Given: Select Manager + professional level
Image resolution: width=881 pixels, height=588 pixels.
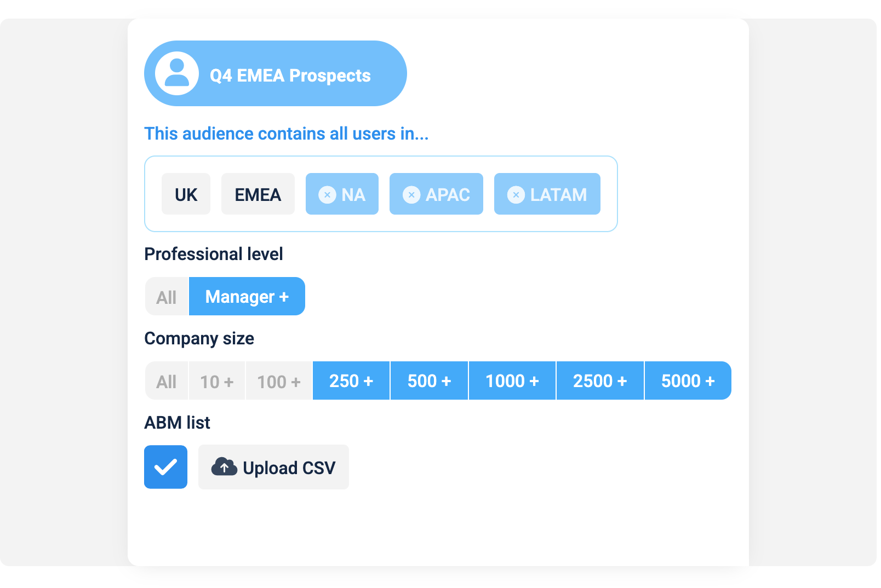Looking at the screenshot, I should tap(247, 297).
